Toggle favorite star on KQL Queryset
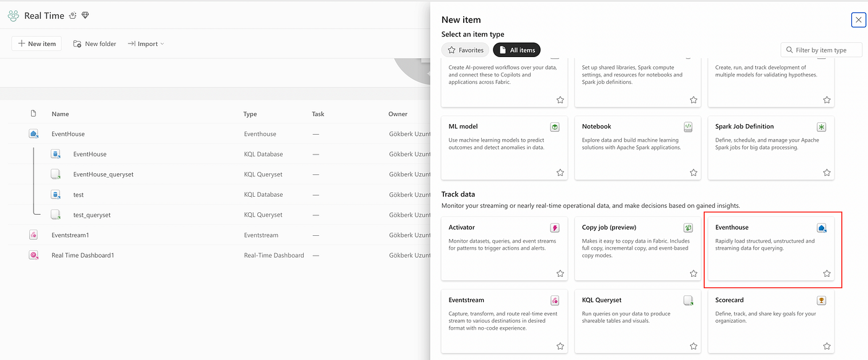 (693, 346)
